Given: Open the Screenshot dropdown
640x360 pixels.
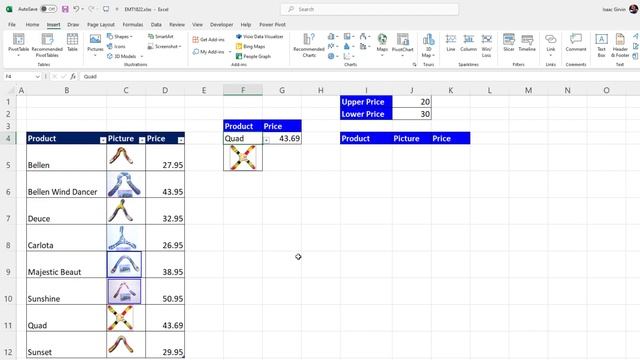Looking at the screenshot, I should coord(164,46).
